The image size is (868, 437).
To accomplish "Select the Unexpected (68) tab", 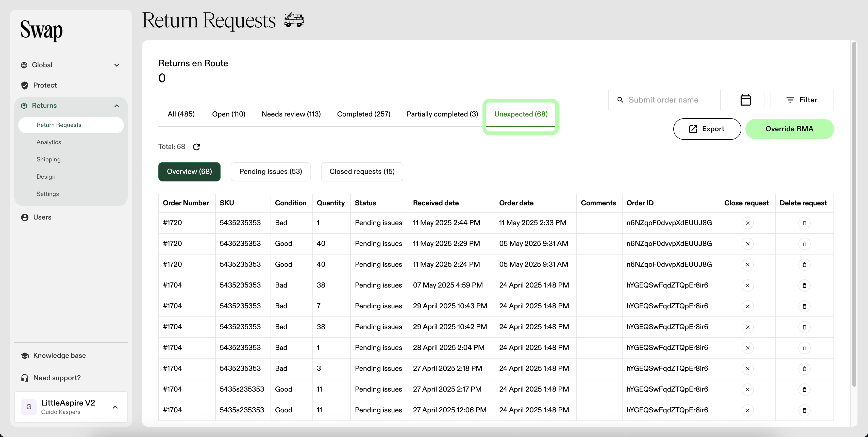I will (x=521, y=114).
